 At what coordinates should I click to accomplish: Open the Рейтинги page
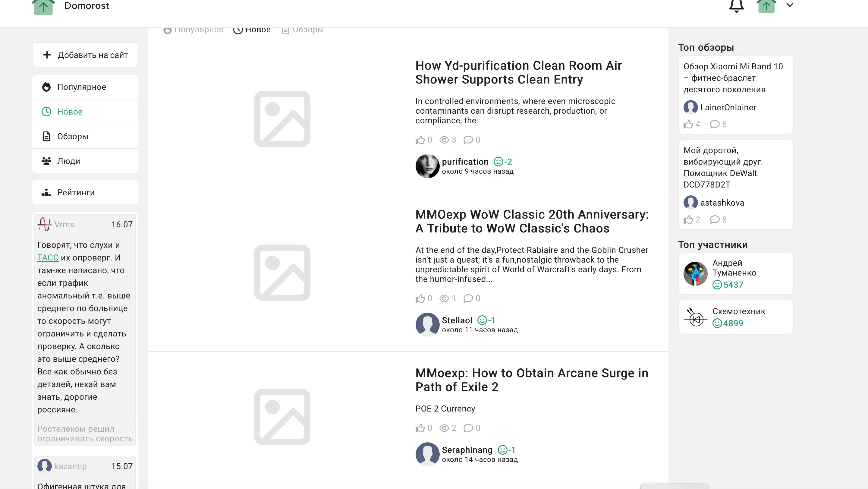[x=75, y=192]
